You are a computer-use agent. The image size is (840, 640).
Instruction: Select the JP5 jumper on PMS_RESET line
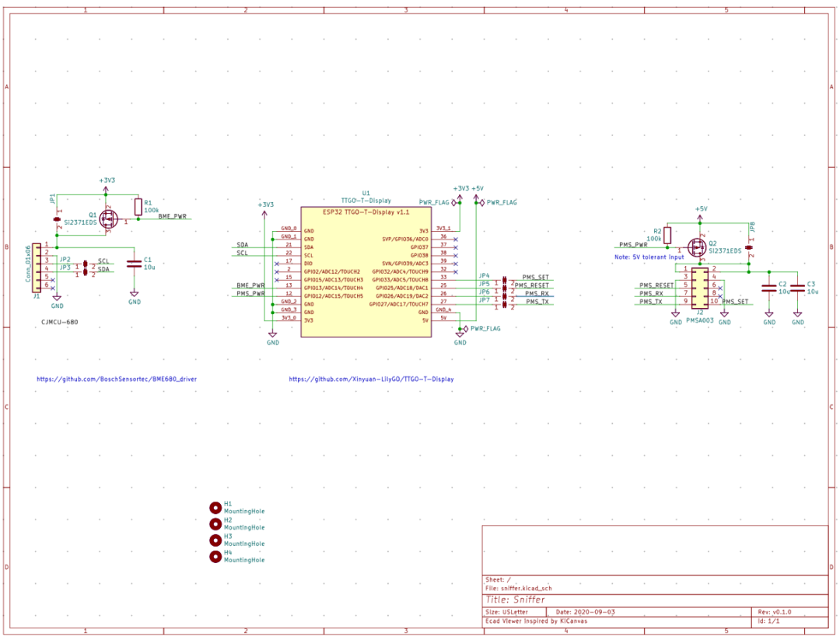click(505, 289)
